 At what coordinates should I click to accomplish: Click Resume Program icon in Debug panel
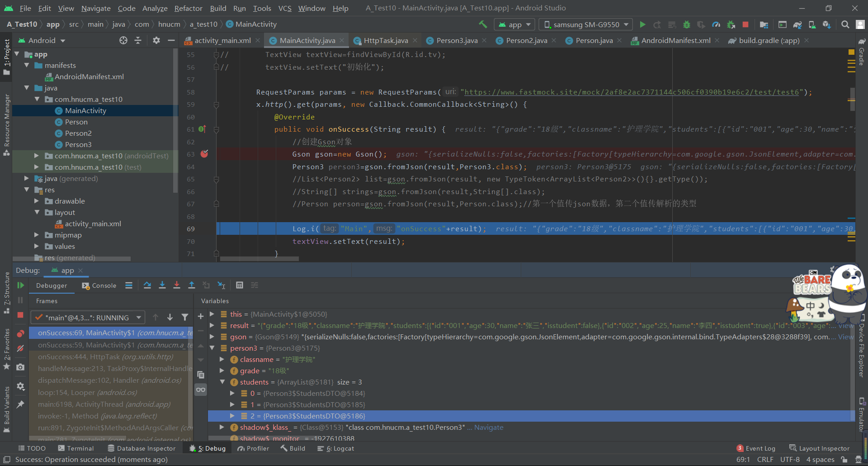click(20, 285)
